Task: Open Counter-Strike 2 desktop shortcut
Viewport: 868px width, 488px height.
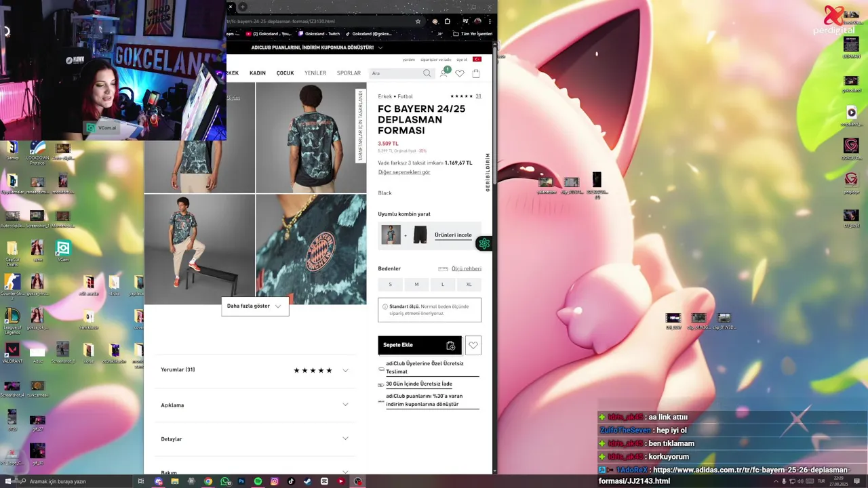Action: coord(12,285)
